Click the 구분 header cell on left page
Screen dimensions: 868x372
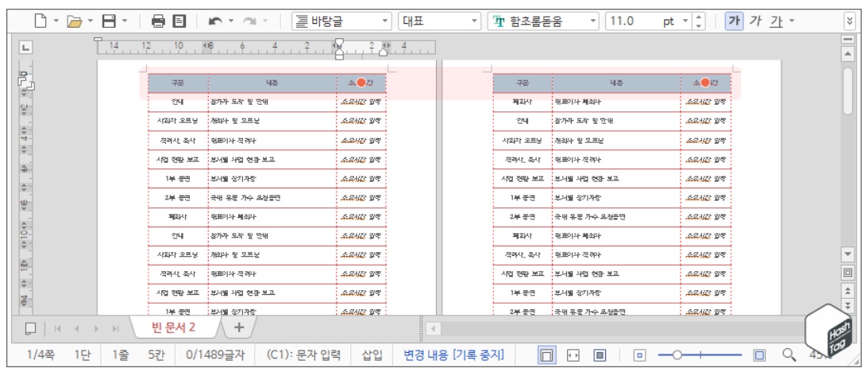pyautogui.click(x=178, y=83)
